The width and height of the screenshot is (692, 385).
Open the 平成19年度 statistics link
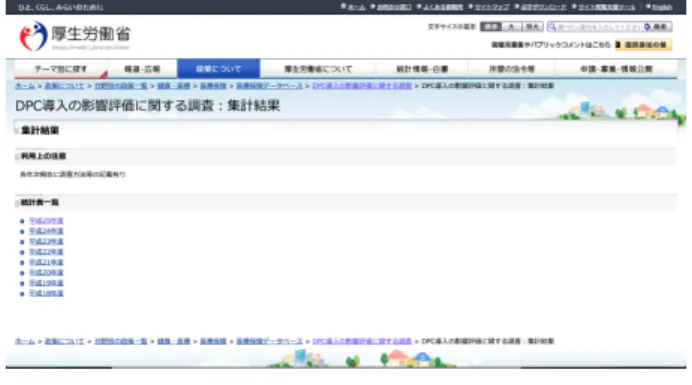pyautogui.click(x=46, y=283)
